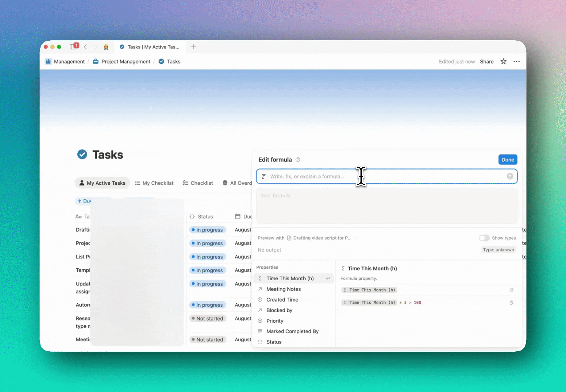Submit the AI formula prompt arrow
The width and height of the screenshot is (566, 392).
point(510,176)
